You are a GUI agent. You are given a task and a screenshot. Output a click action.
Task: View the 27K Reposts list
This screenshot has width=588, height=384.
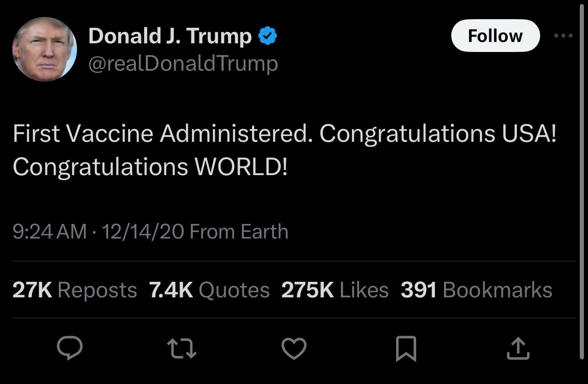[75, 290]
